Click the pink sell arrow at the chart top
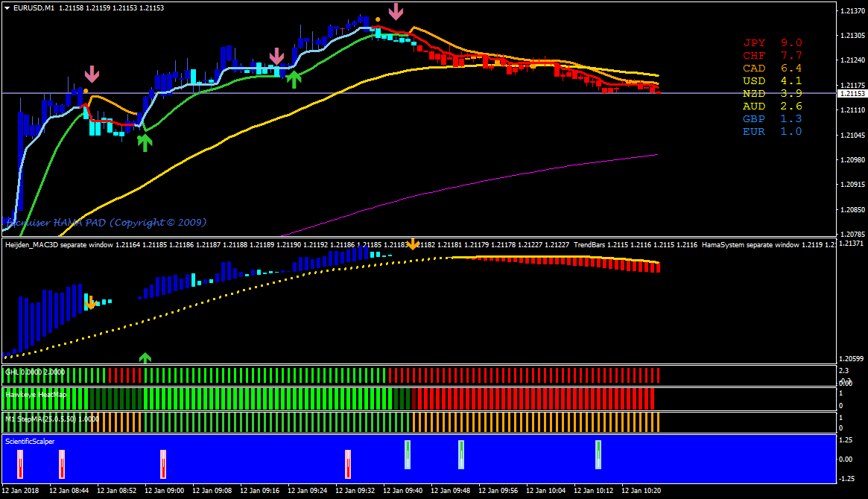The image size is (868, 499). [396, 11]
